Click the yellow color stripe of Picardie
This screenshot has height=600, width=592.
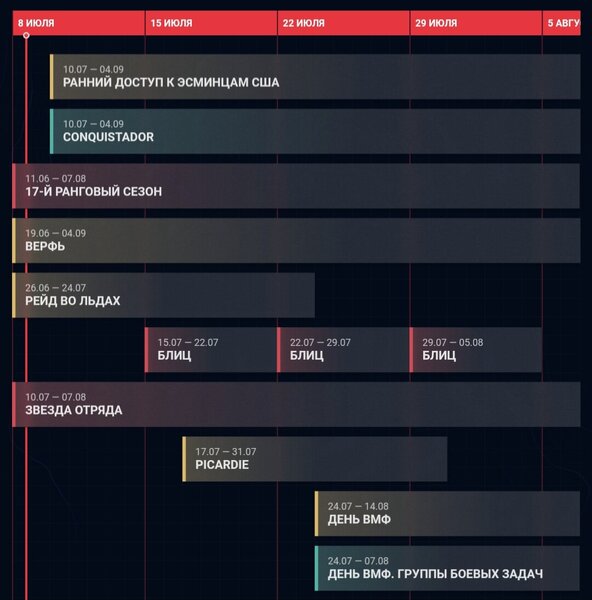(x=184, y=459)
